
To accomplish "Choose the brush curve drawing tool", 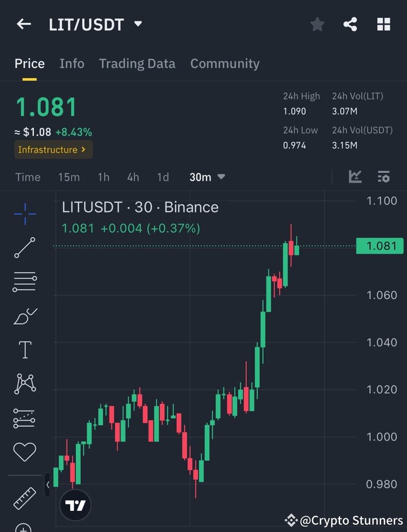I will coord(25,315).
